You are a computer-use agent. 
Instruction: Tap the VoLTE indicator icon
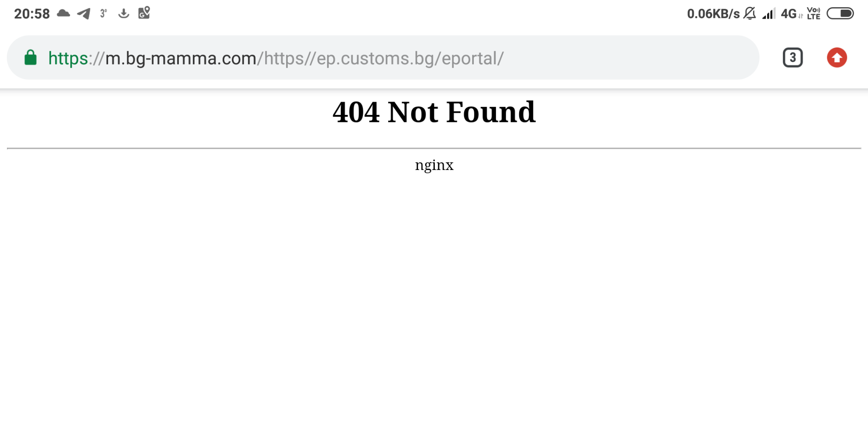coord(813,14)
